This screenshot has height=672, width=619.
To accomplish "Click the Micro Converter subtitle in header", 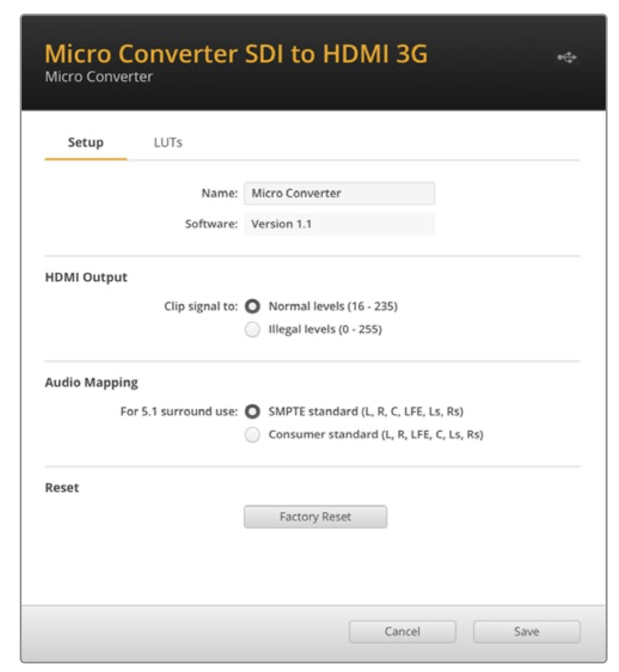I will tap(99, 77).
